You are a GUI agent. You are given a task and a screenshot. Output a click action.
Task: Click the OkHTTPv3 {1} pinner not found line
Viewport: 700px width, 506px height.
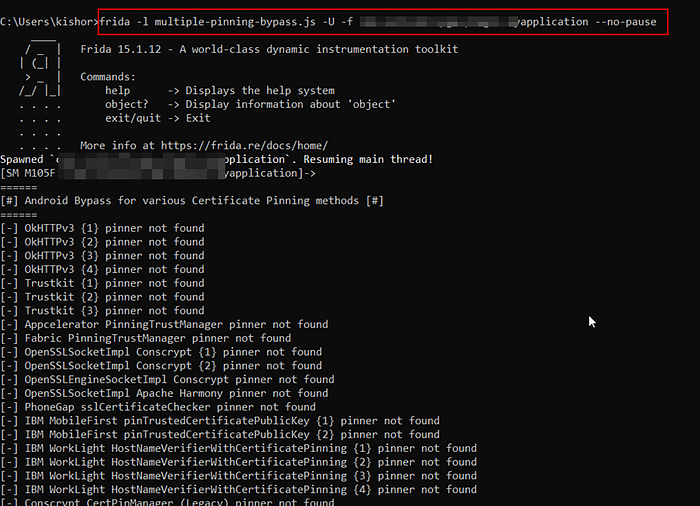102,228
